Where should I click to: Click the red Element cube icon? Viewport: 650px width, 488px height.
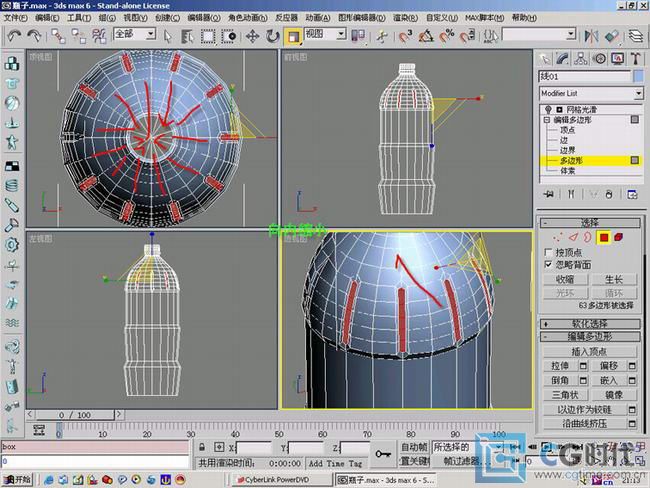(618, 238)
